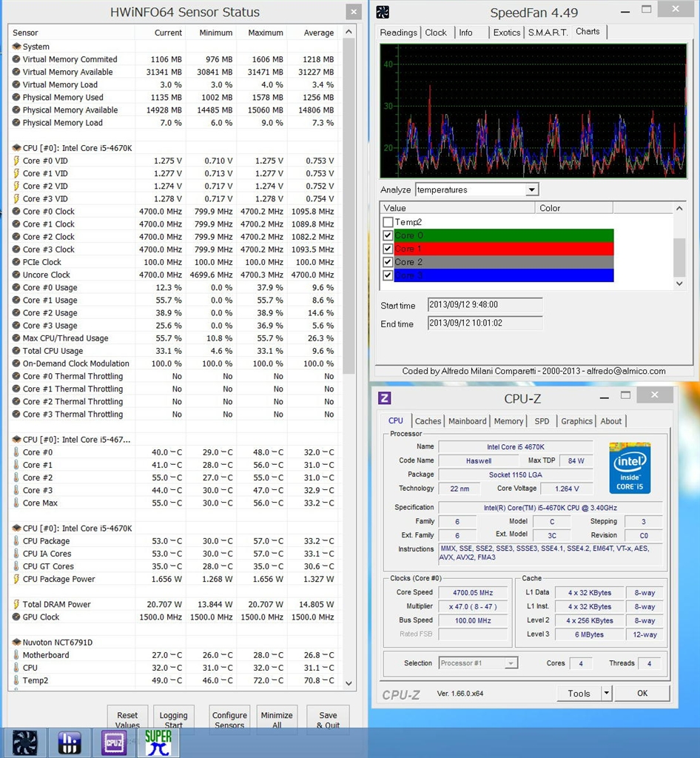This screenshot has width=700, height=758.
Task: Switch to the Clock tab in SpeedFan
Action: (x=436, y=33)
